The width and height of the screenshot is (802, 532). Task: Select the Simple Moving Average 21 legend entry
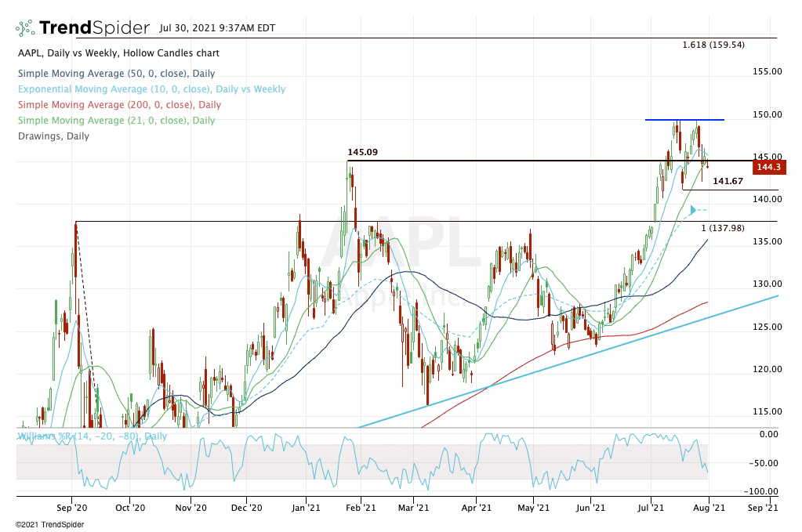116,121
